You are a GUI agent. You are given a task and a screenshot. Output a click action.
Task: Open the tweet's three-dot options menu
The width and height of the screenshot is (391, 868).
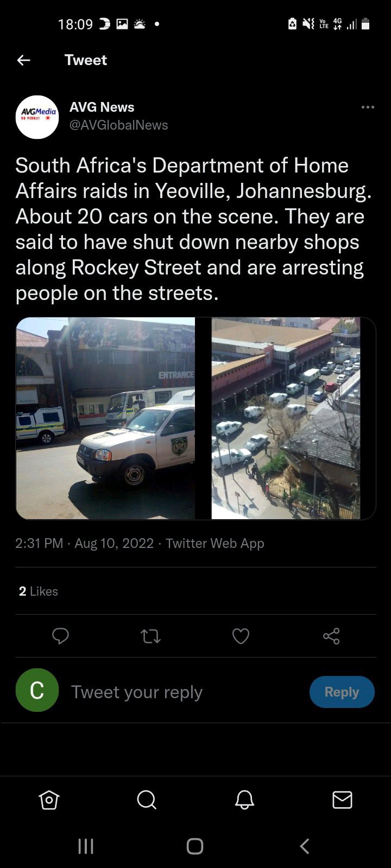[368, 107]
